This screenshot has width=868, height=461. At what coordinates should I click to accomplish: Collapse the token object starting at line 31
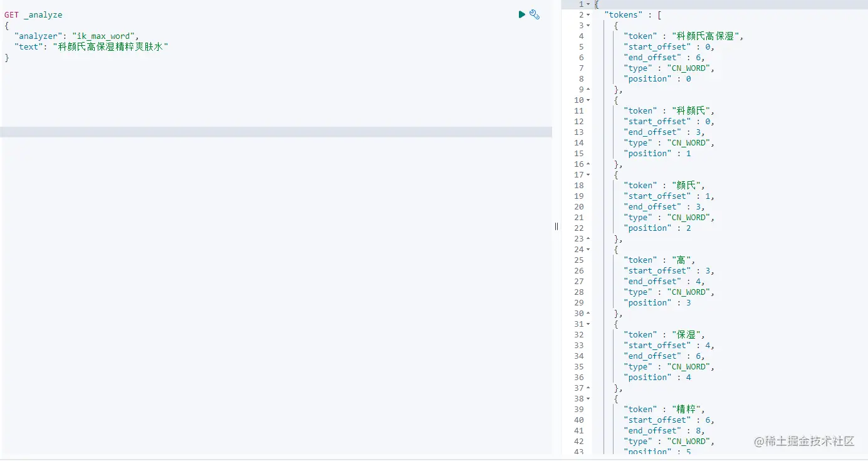pos(588,324)
